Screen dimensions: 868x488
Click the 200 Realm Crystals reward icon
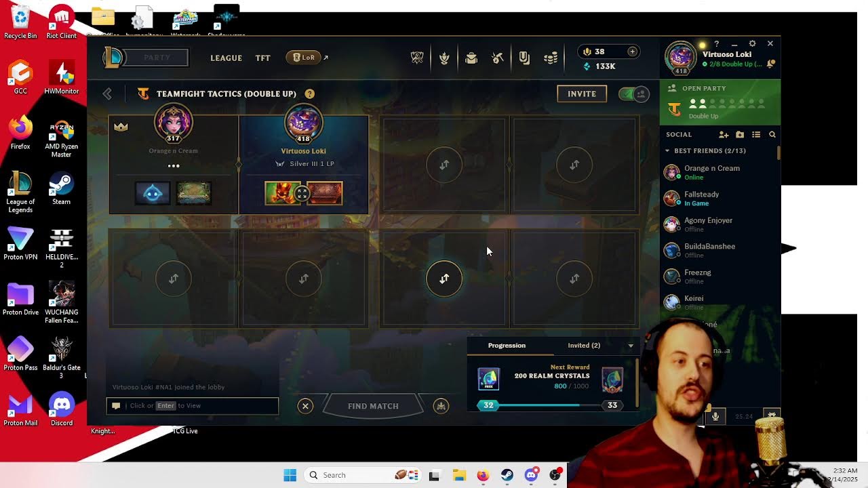[x=488, y=379]
